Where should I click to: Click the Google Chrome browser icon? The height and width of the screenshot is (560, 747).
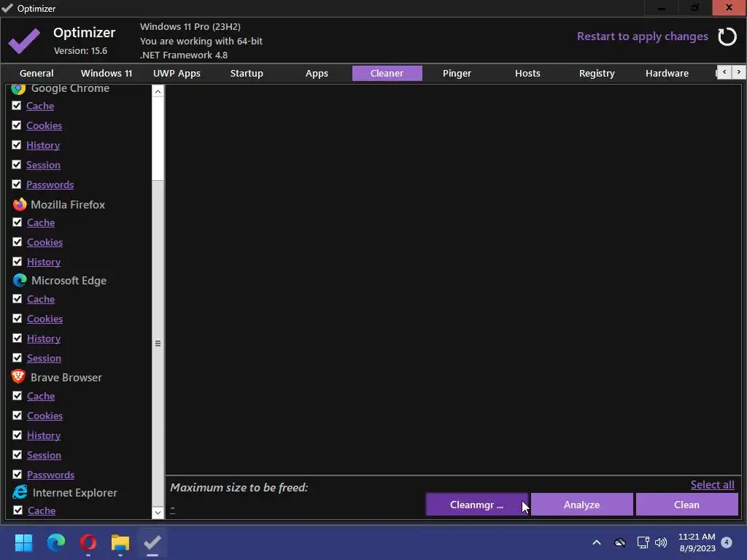18,88
